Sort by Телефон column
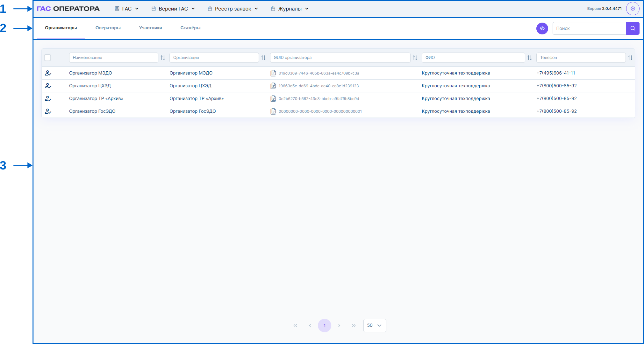The width and height of the screenshot is (644, 344). tap(630, 58)
